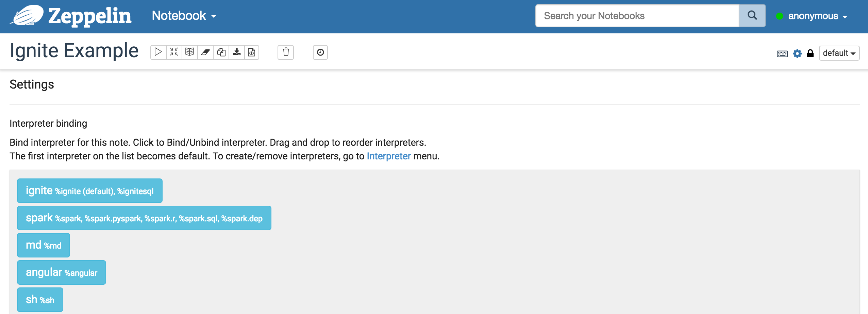868x314 pixels.
Task: Export this note with the download icon
Action: pos(237,52)
